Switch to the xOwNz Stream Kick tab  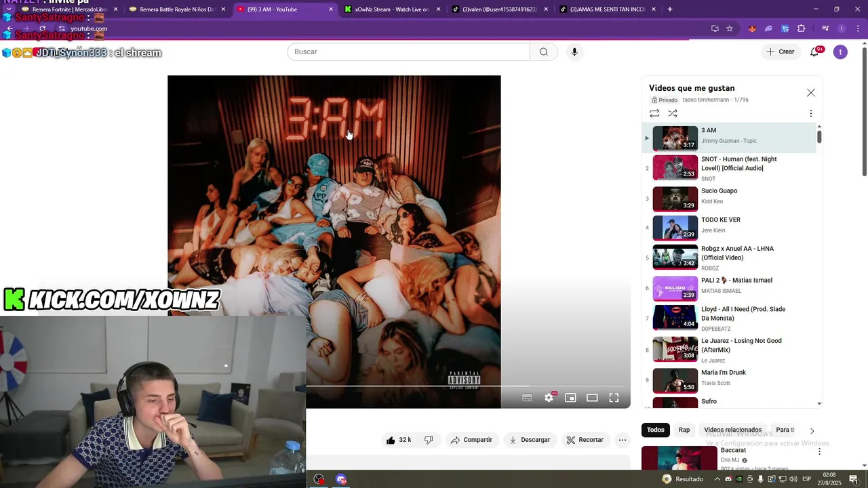(x=391, y=9)
